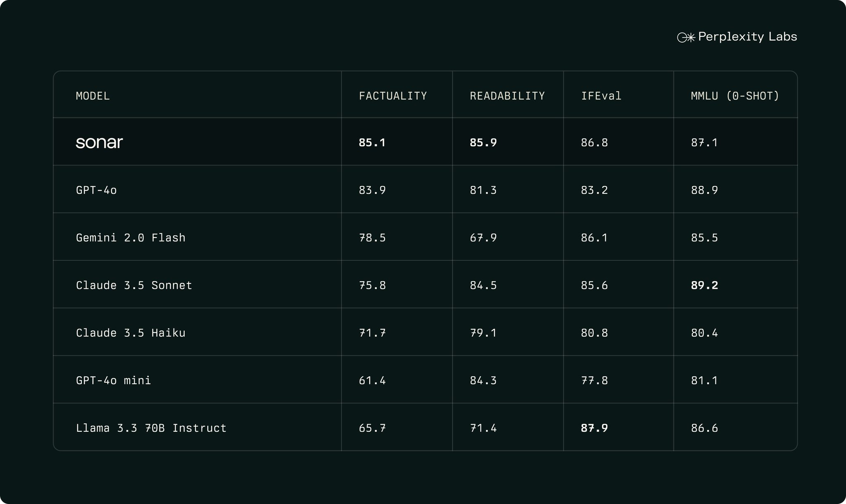Click sonar's factuality score 85.1
The width and height of the screenshot is (846, 504).
coord(372,143)
